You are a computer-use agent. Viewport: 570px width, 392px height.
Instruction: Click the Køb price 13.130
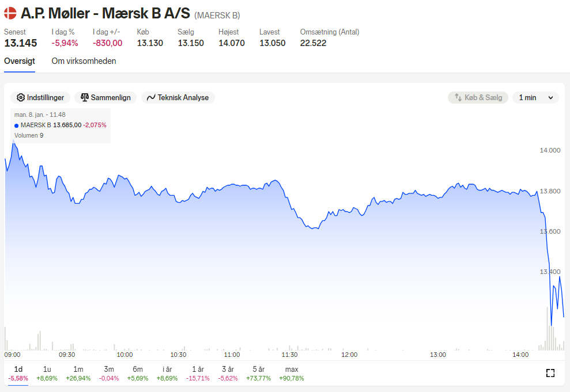pyautogui.click(x=150, y=43)
